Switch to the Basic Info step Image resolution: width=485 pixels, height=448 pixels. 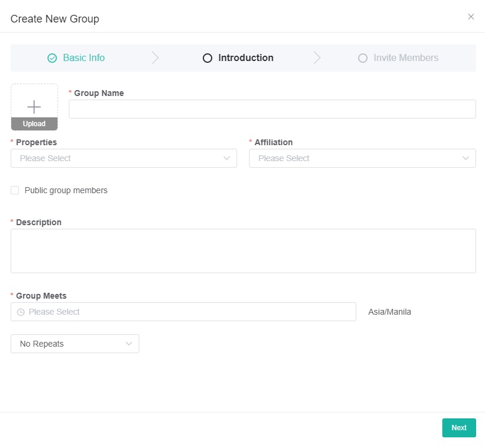click(x=84, y=58)
